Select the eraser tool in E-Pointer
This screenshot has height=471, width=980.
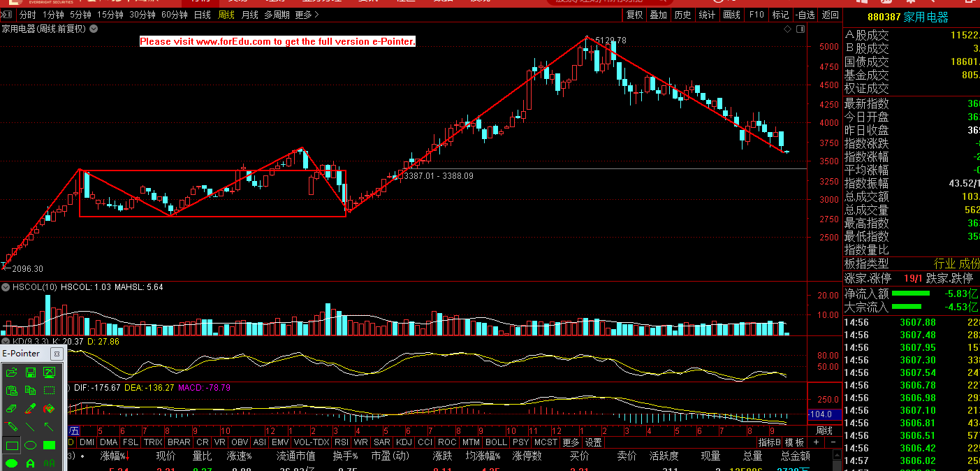[12, 409]
